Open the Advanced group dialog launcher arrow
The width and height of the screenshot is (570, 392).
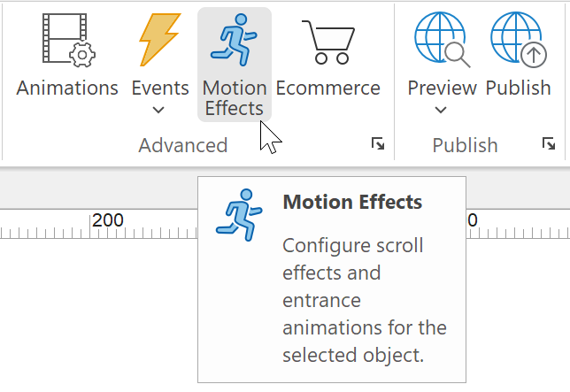click(378, 144)
